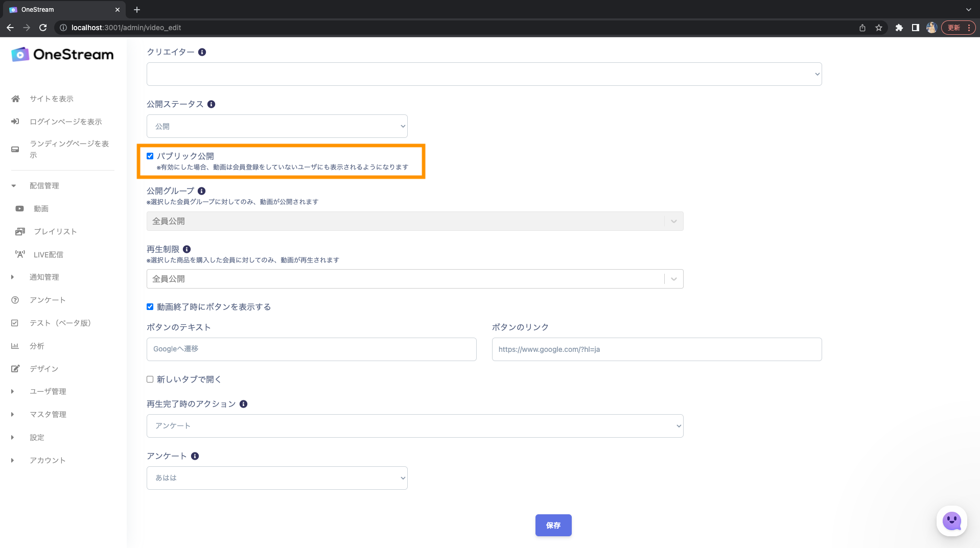Expand the 通知管理 sidebar section
Viewport: 980px width, 548px height.
click(44, 277)
